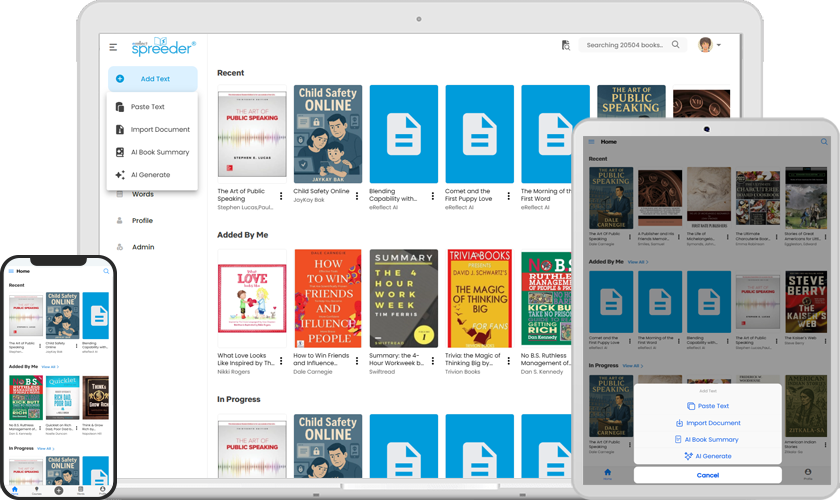Tap the Home tab icon on the tablet
Image resolution: width=840 pixels, height=500 pixels.
[608, 473]
